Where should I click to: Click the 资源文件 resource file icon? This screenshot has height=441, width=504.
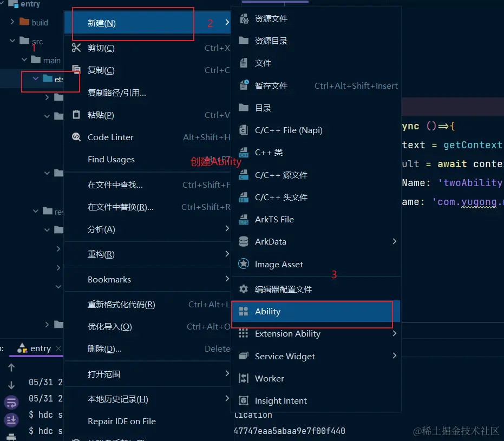(x=244, y=18)
